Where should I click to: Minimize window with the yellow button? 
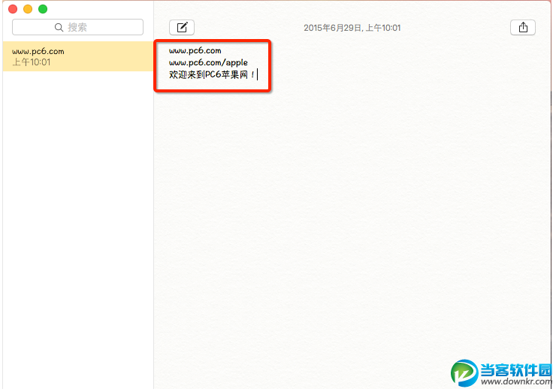[28, 9]
